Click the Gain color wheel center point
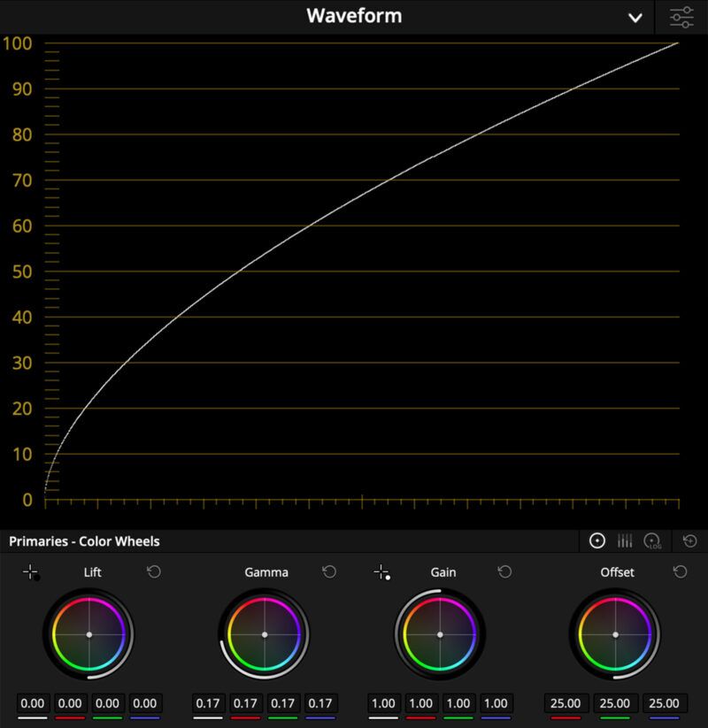This screenshot has height=728, width=708. 440,634
